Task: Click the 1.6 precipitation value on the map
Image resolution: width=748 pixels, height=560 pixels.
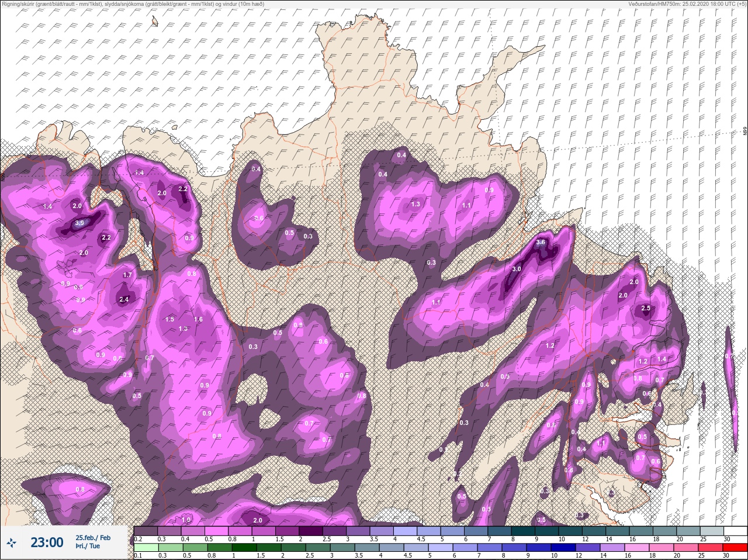Action: pos(198,320)
